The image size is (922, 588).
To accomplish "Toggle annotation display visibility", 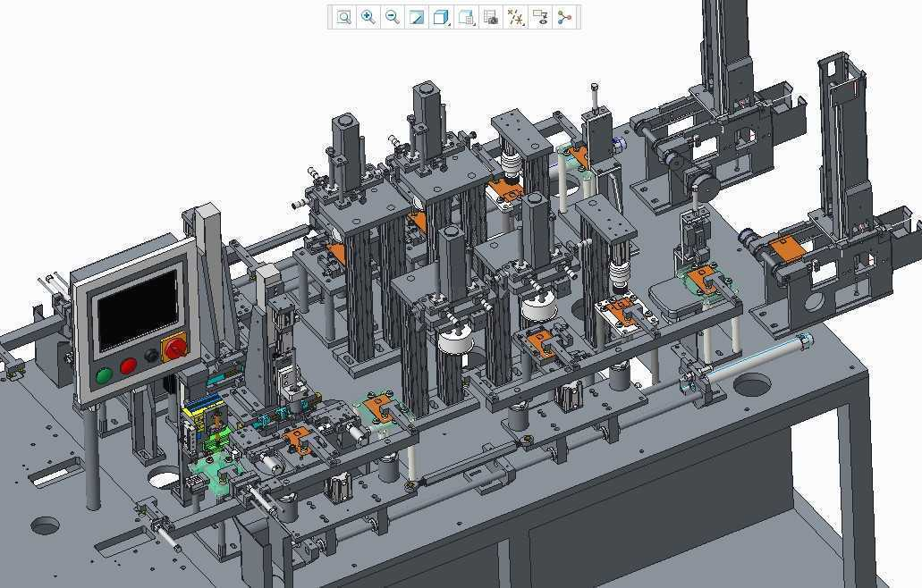I will tap(540, 17).
